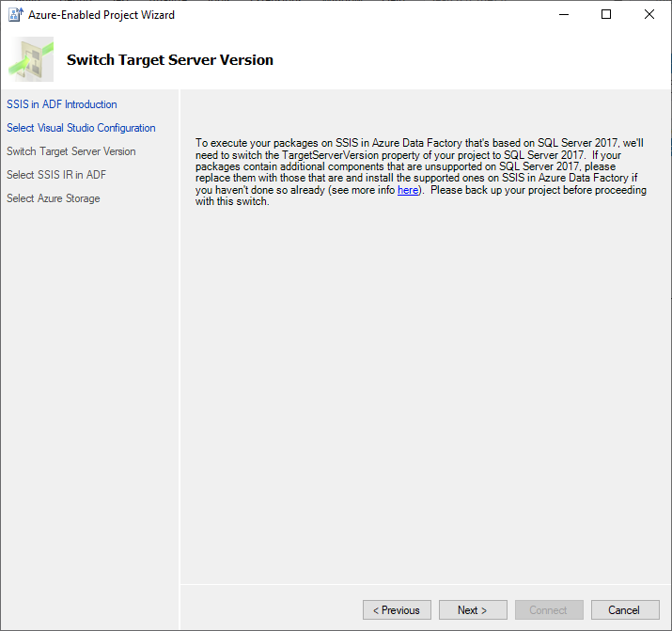The width and height of the screenshot is (672, 631).
Task: Click the Azure-Enabled Project Wizard title icon
Action: 15,14
